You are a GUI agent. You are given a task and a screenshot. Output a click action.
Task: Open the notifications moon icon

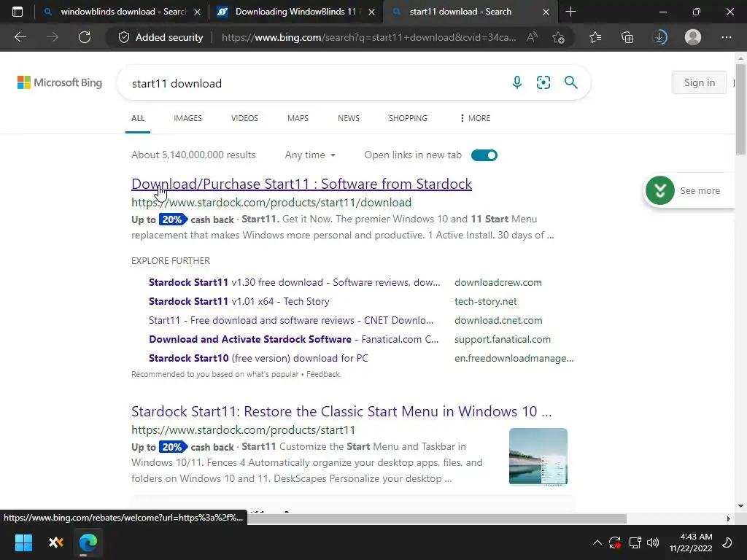(727, 542)
